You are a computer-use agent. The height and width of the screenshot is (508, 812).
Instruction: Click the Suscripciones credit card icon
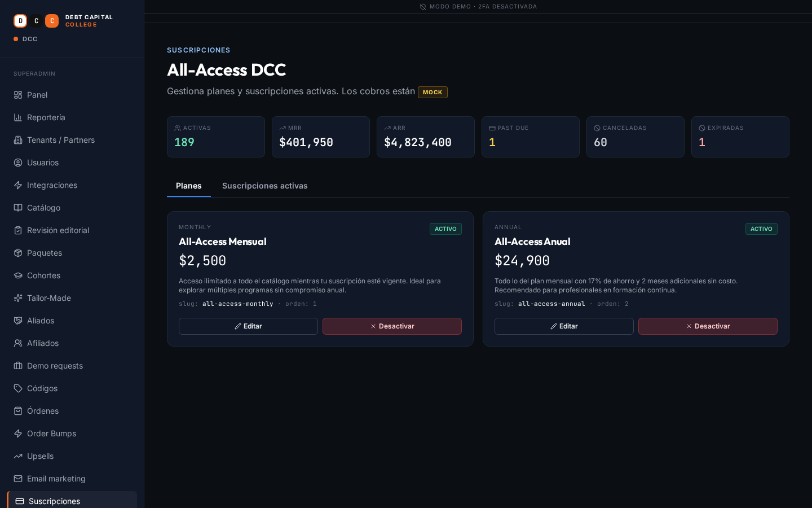20,501
